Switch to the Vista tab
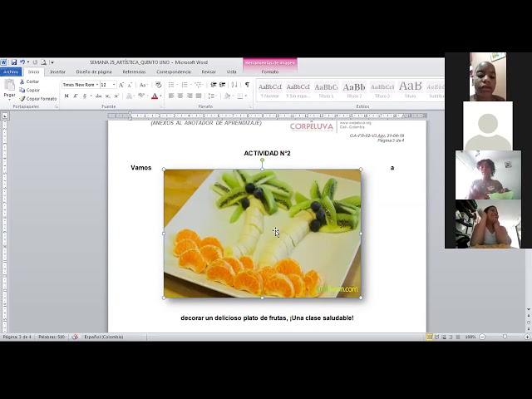 pos(231,72)
